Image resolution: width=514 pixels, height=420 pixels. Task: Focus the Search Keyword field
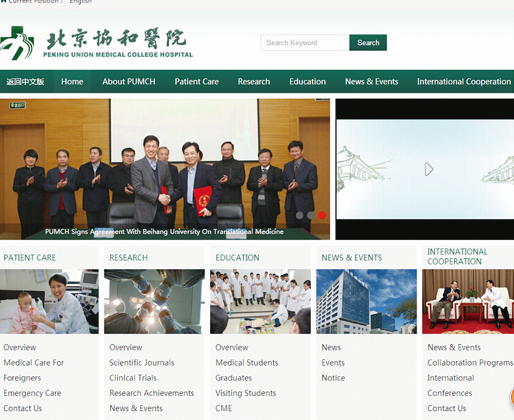(305, 43)
